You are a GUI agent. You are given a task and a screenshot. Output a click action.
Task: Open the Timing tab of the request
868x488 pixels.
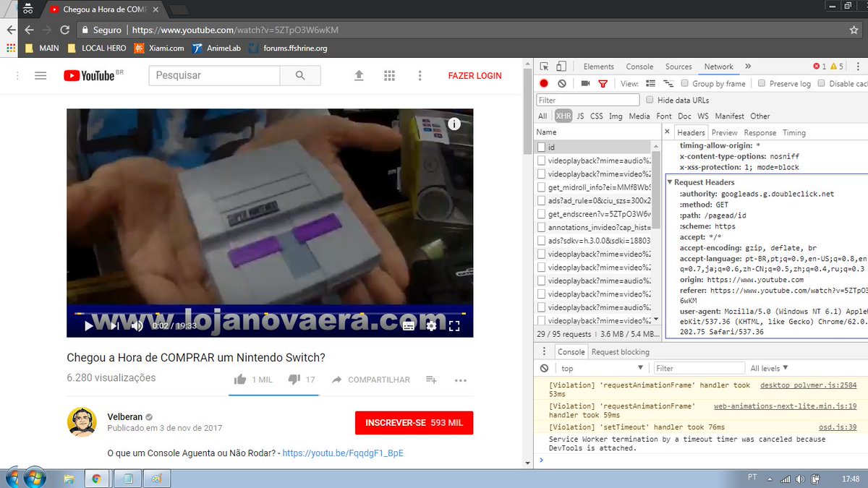click(793, 132)
